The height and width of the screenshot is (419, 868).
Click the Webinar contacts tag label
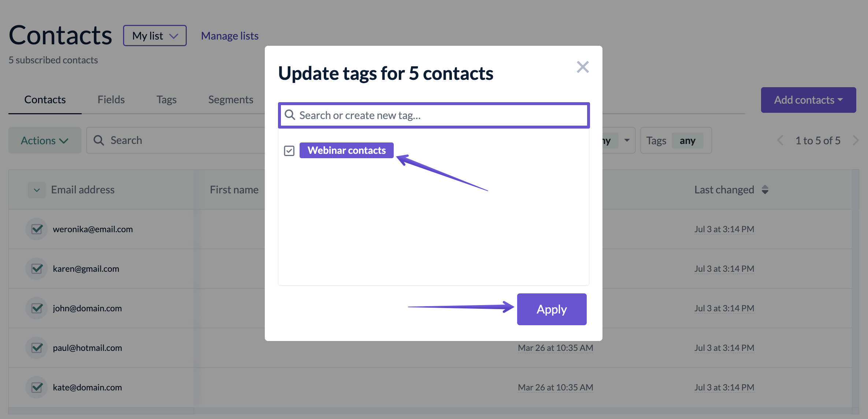coord(346,150)
